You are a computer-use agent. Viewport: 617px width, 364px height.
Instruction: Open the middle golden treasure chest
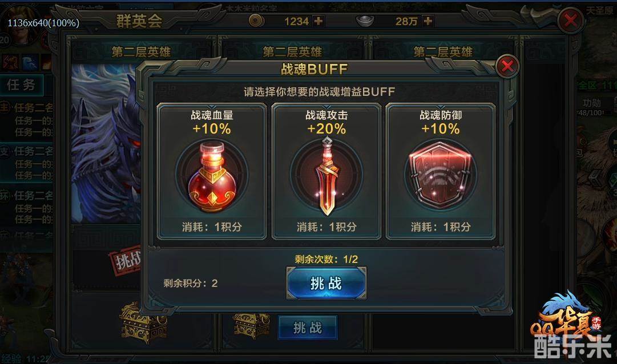[252, 325]
